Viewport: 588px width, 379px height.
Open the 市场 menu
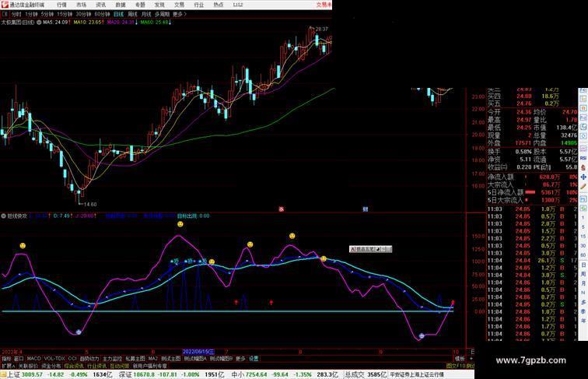tap(82, 5)
